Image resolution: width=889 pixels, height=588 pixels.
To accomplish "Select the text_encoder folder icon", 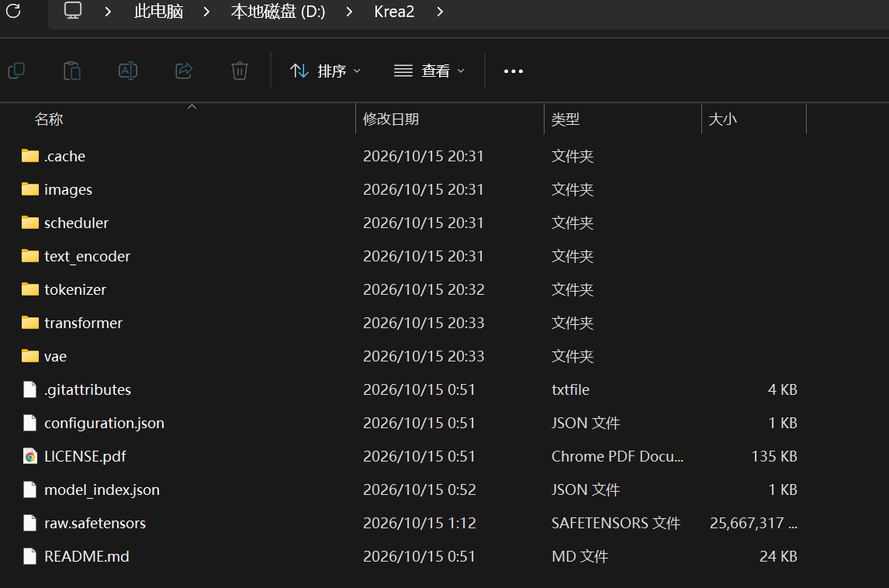I will [x=30, y=256].
